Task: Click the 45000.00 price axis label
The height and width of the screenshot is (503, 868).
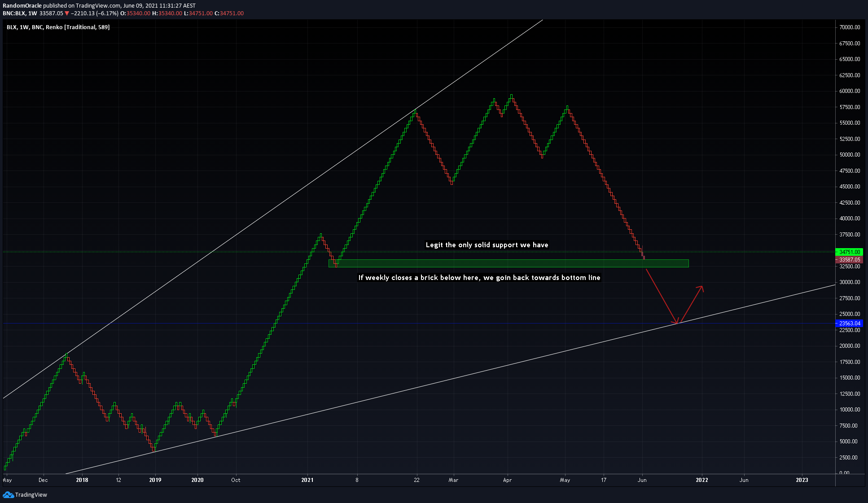Action: click(x=850, y=187)
